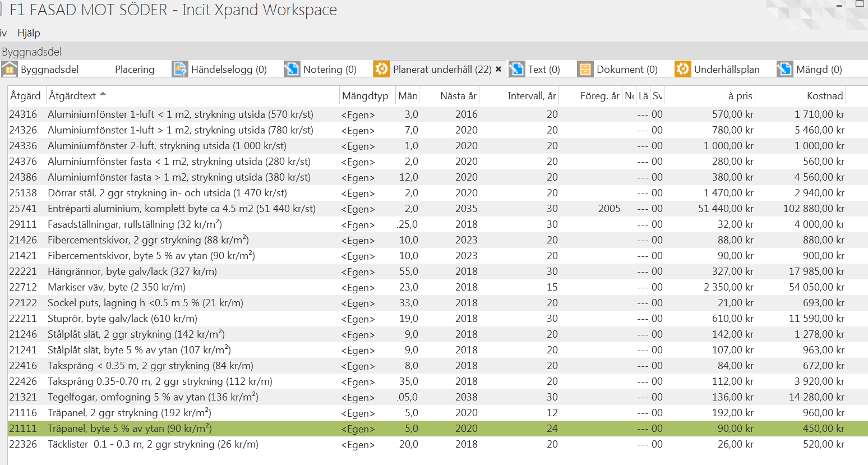
Task: Switch to the Placering tab
Action: point(135,70)
